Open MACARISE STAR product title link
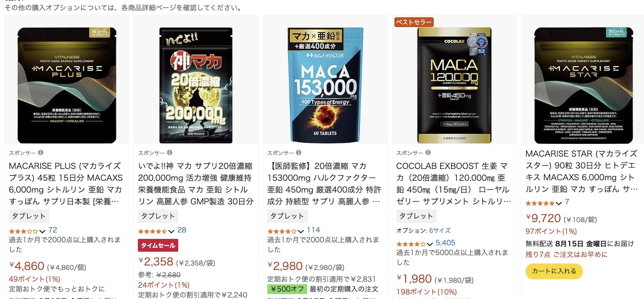 tap(582, 171)
